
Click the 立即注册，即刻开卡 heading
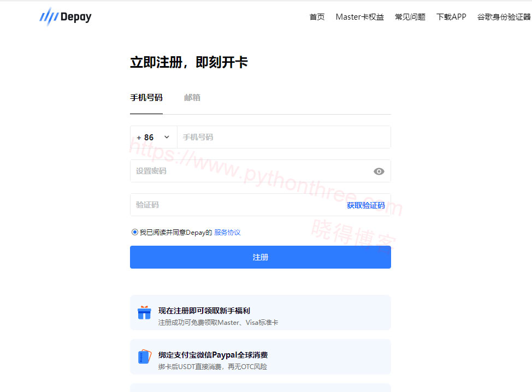pos(189,62)
